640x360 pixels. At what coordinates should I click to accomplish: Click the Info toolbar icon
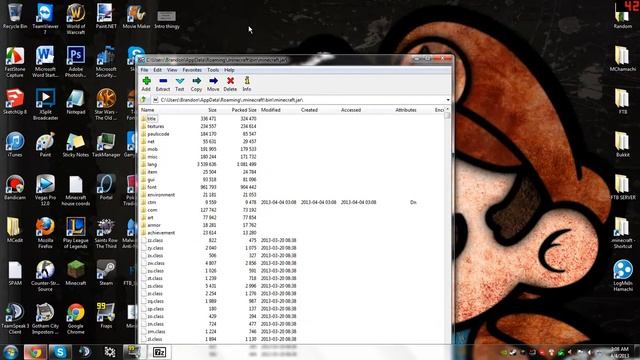coord(247,84)
